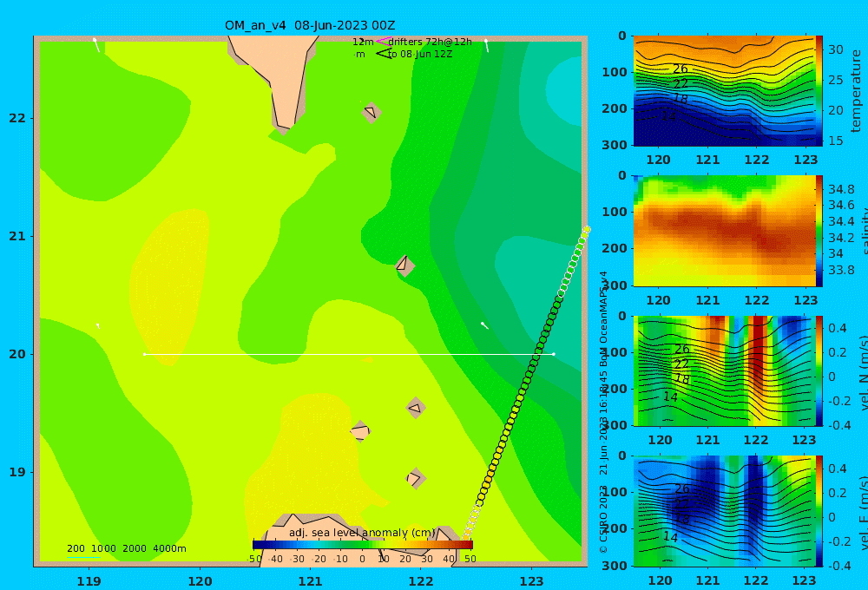This screenshot has height=590, width=868.
Task: Click the west endpoint of the 20N transect line
Action: click(x=145, y=354)
